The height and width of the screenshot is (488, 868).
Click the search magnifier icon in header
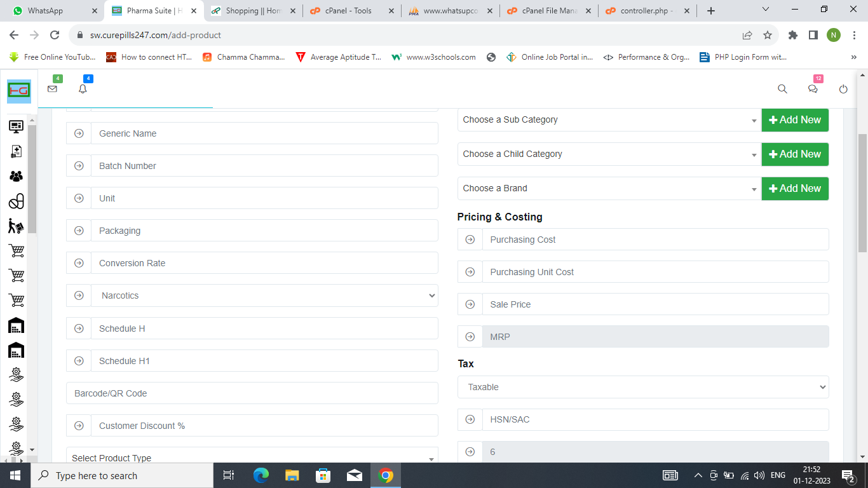click(782, 89)
